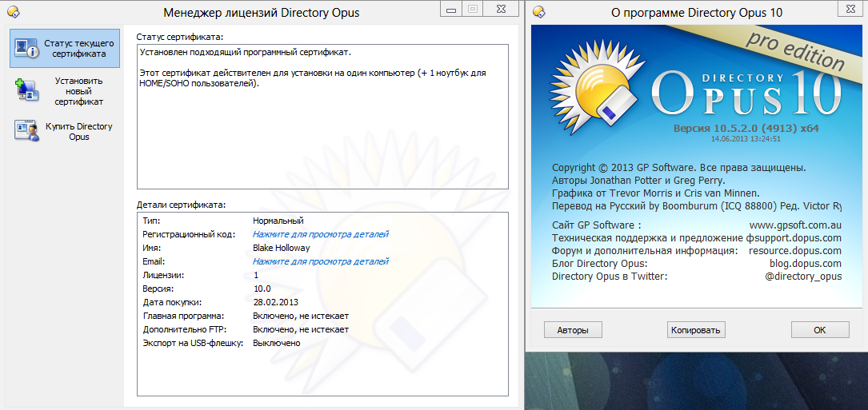Viewport: 868px width, 410px height.
Task: Close the License Manager window
Action: (501, 9)
